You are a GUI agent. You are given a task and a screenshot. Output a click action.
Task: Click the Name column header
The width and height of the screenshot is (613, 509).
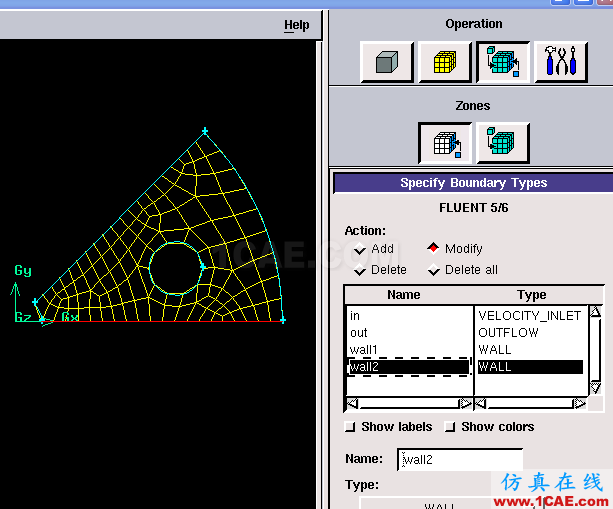[x=403, y=295]
